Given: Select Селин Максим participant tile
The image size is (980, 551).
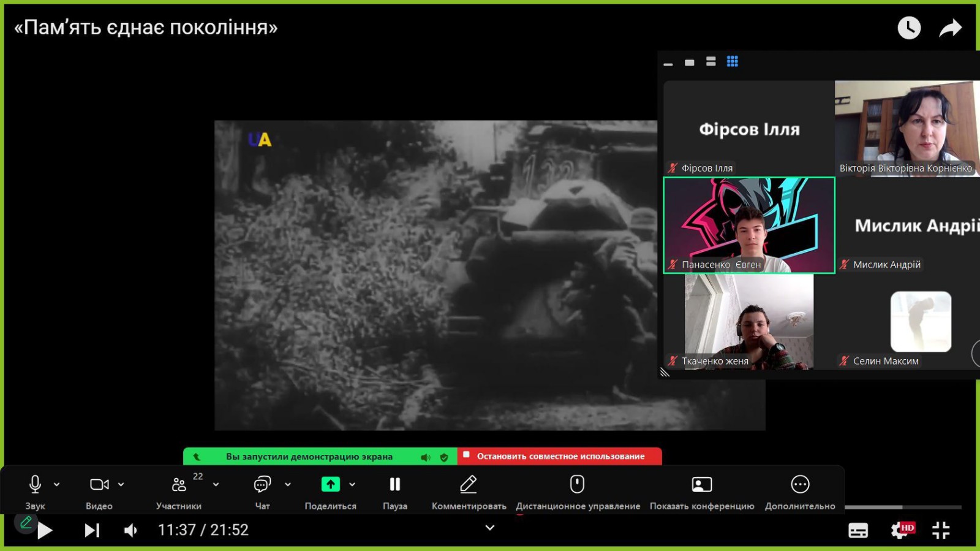Looking at the screenshot, I should pyautogui.click(x=907, y=322).
